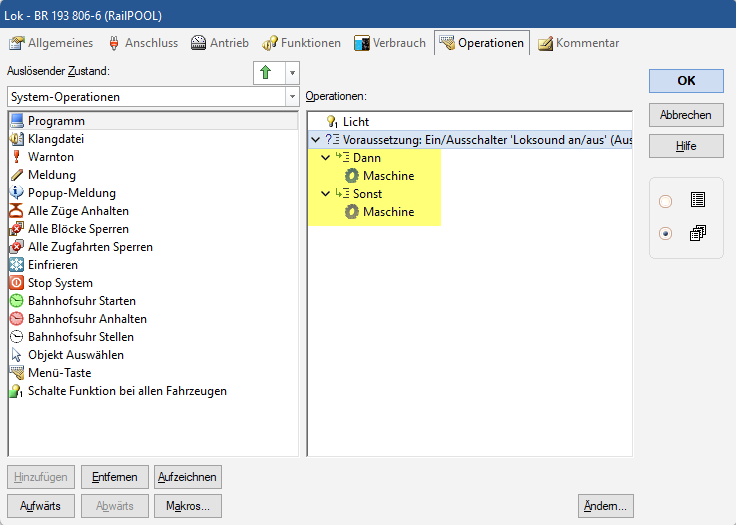Click the Stop System icon
736x525 pixels.
tap(17, 283)
